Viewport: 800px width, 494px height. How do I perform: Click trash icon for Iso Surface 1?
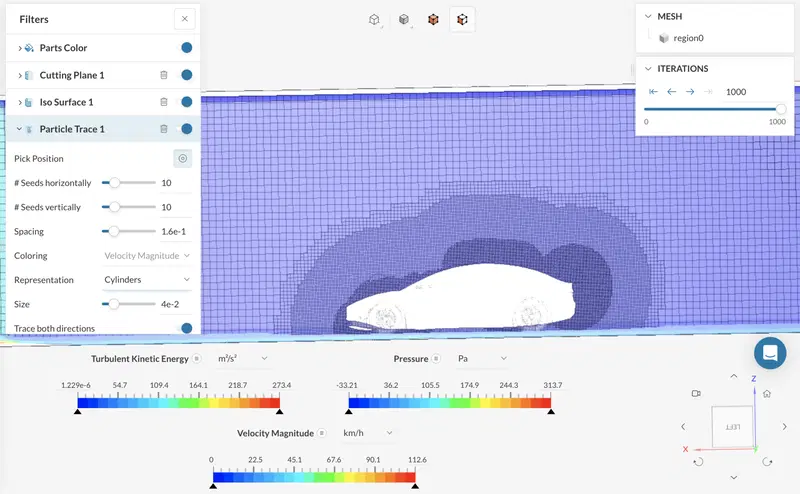pyautogui.click(x=164, y=102)
